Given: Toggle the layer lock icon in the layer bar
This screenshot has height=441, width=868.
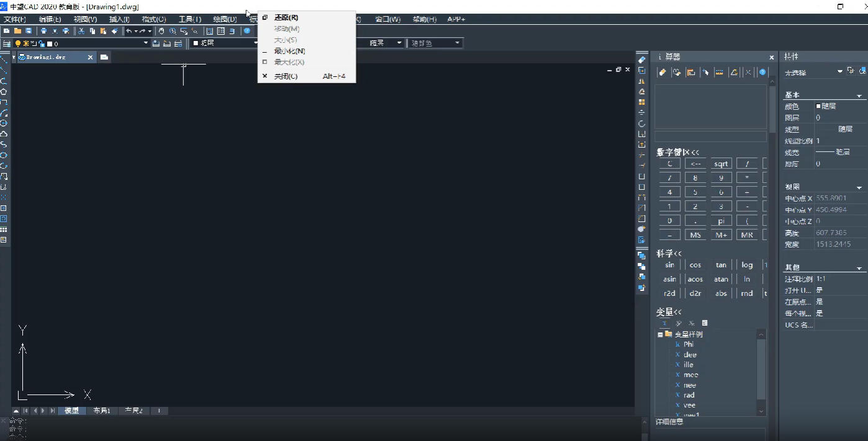Looking at the screenshot, I should coord(42,43).
